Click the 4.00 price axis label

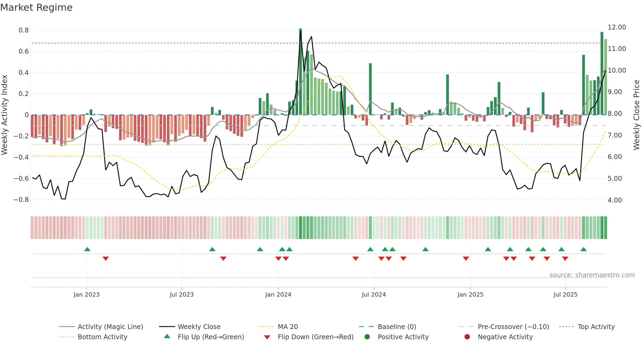point(615,200)
